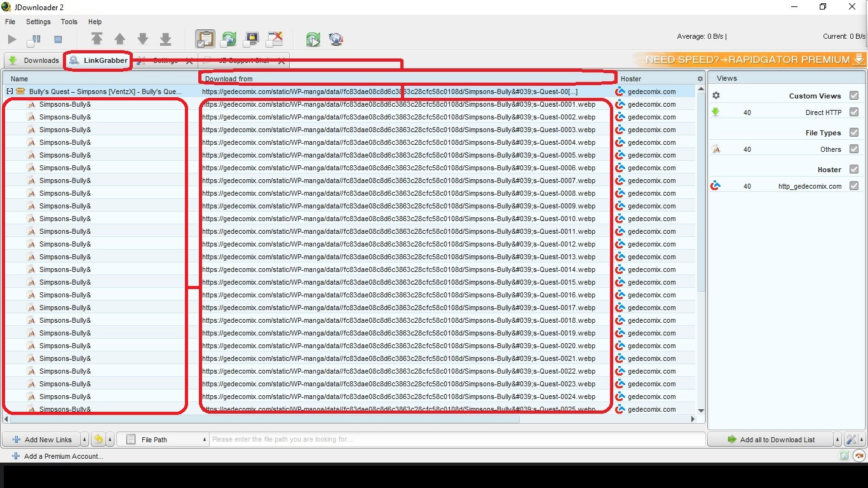Uncheck the http_gedecomix.com checkbox
868x488 pixels.
(x=854, y=186)
